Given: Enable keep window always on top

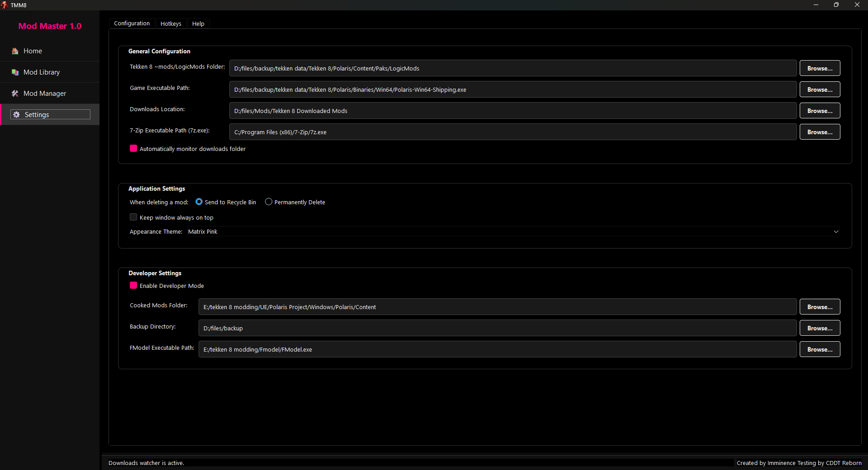Looking at the screenshot, I should [133, 217].
